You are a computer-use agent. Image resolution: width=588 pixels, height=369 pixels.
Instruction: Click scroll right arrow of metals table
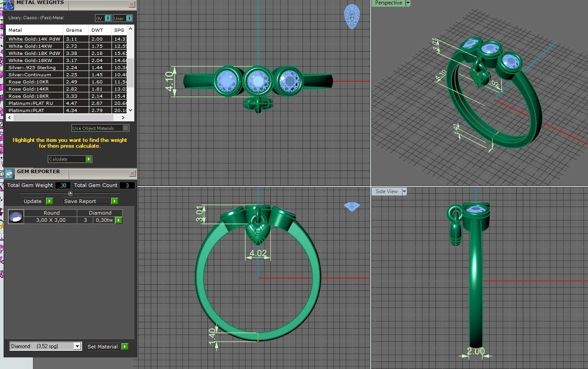click(123, 117)
